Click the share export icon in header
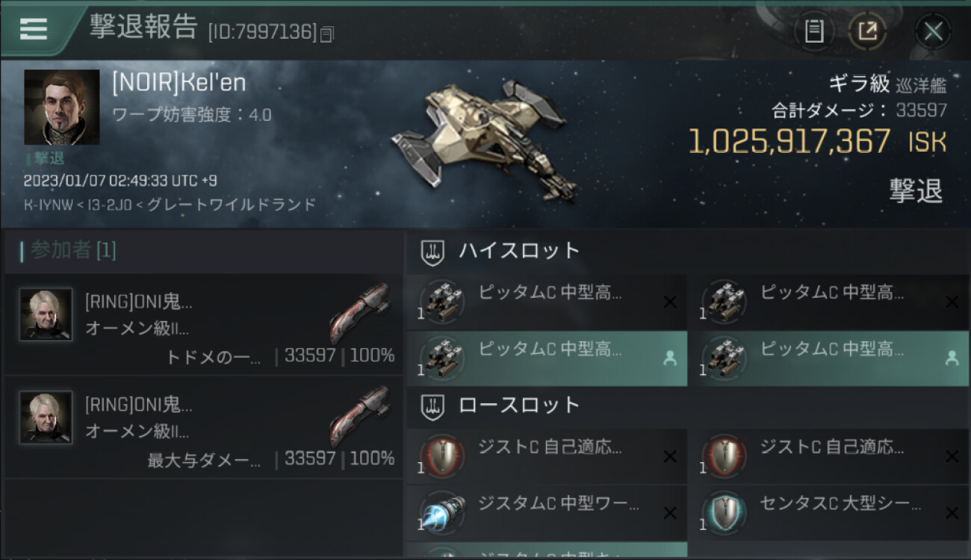Screen dimensions: 971x560 pyautogui.click(x=867, y=31)
